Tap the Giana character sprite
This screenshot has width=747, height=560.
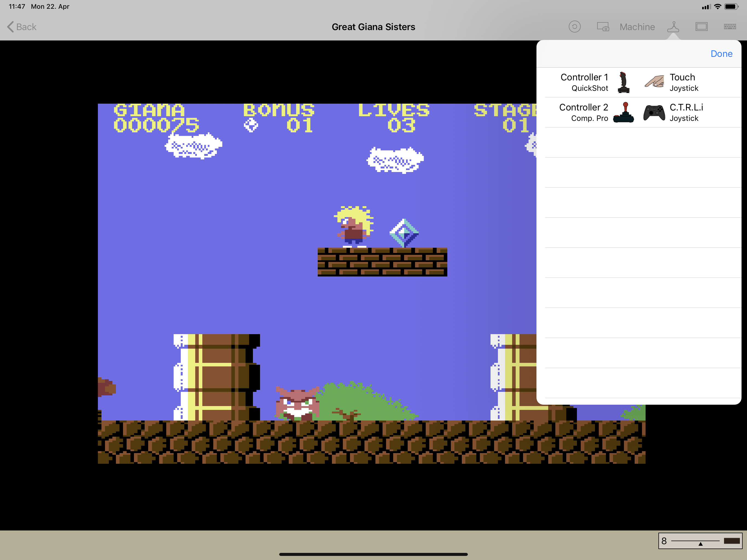coord(354,227)
